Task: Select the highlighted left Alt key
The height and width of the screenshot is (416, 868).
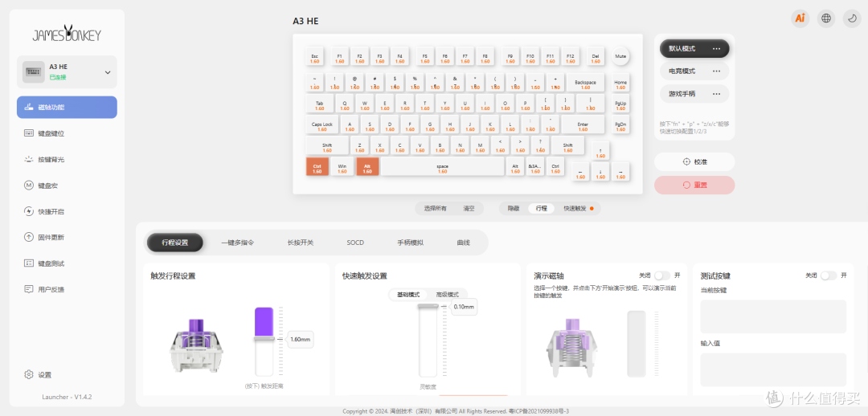Action: (367, 167)
